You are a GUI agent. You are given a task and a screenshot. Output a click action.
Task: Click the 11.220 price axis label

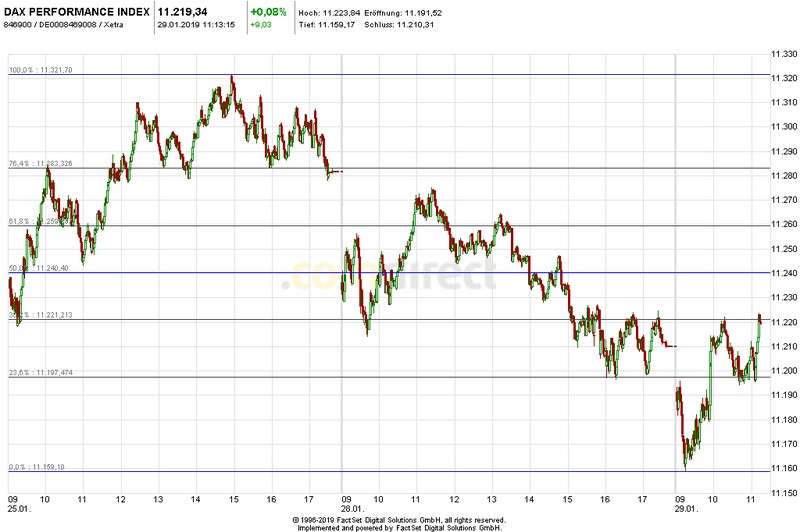[x=784, y=322]
